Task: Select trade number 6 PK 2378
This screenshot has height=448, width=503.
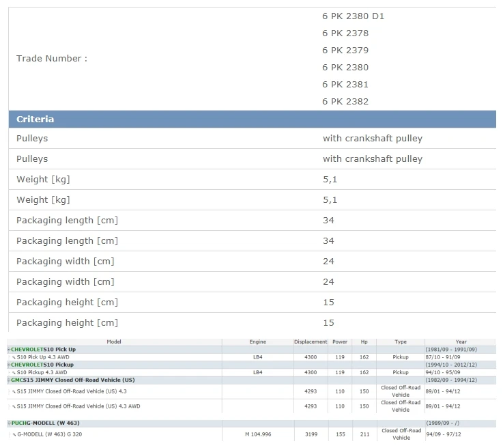Action: (x=345, y=33)
